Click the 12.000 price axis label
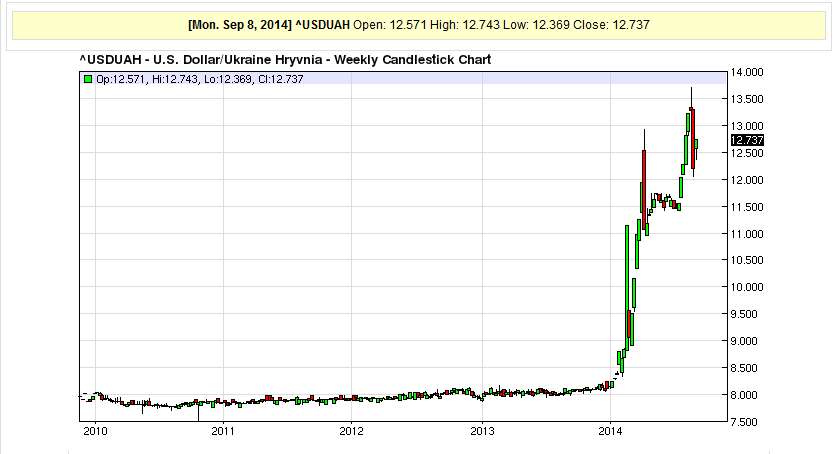Image resolution: width=835 pixels, height=454 pixels. coord(747,180)
